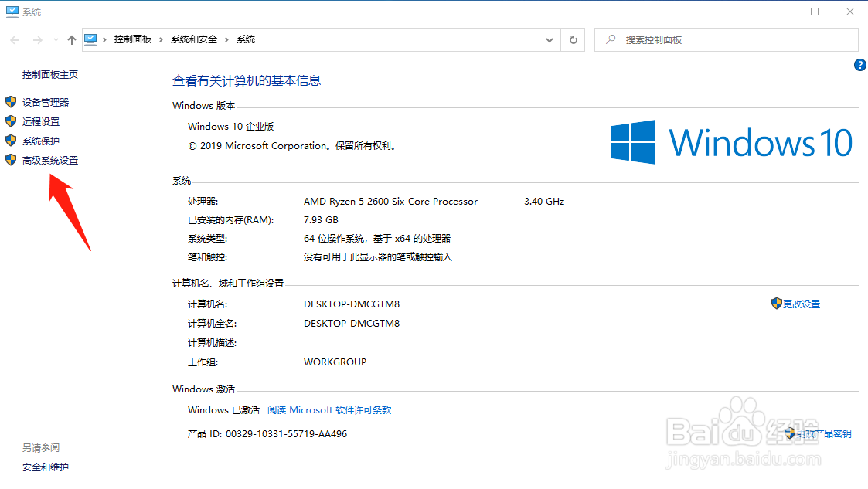The image size is (868, 489).
Task: Select the 3.40 GHz value
Action: [x=544, y=202]
